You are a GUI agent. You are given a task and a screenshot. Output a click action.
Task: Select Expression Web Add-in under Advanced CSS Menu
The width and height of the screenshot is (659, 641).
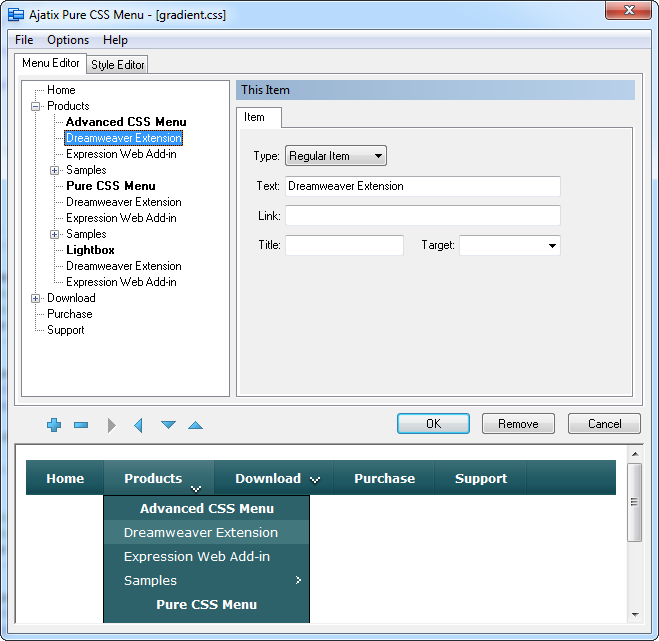[121, 154]
